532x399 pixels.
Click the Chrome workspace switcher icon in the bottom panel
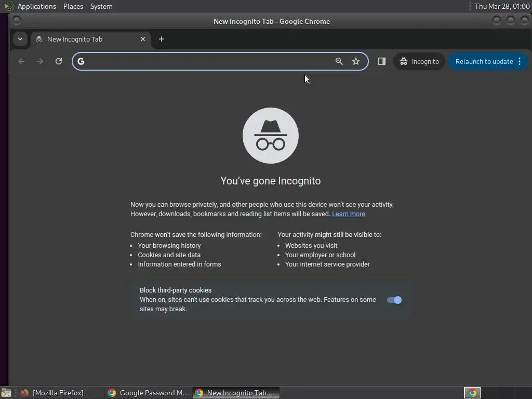pos(472,393)
